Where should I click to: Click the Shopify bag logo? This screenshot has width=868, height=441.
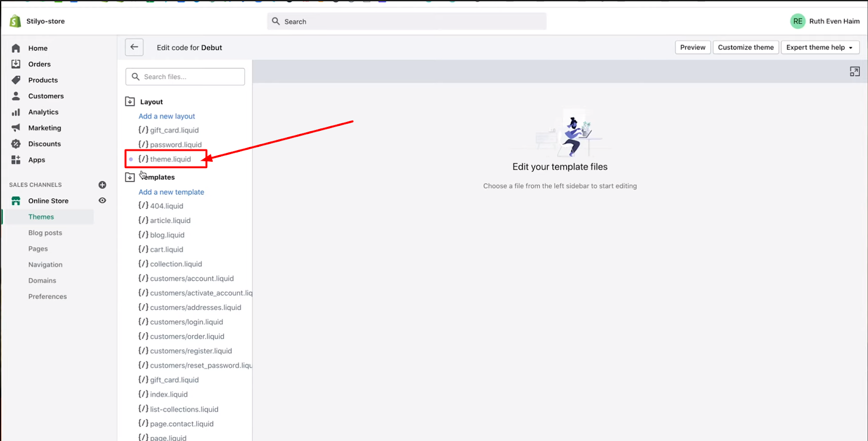(x=15, y=21)
